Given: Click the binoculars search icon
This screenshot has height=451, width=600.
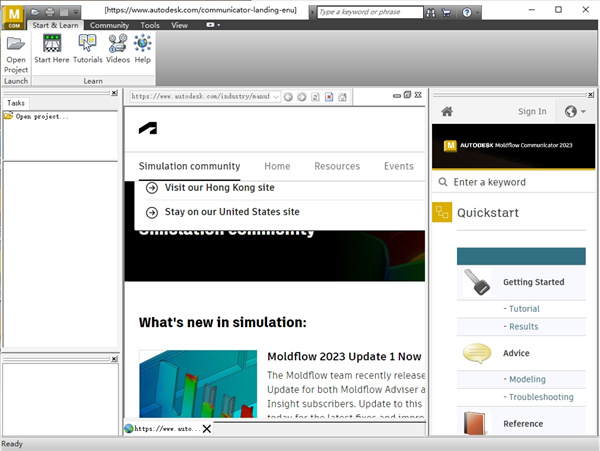Looking at the screenshot, I should pyautogui.click(x=431, y=13).
